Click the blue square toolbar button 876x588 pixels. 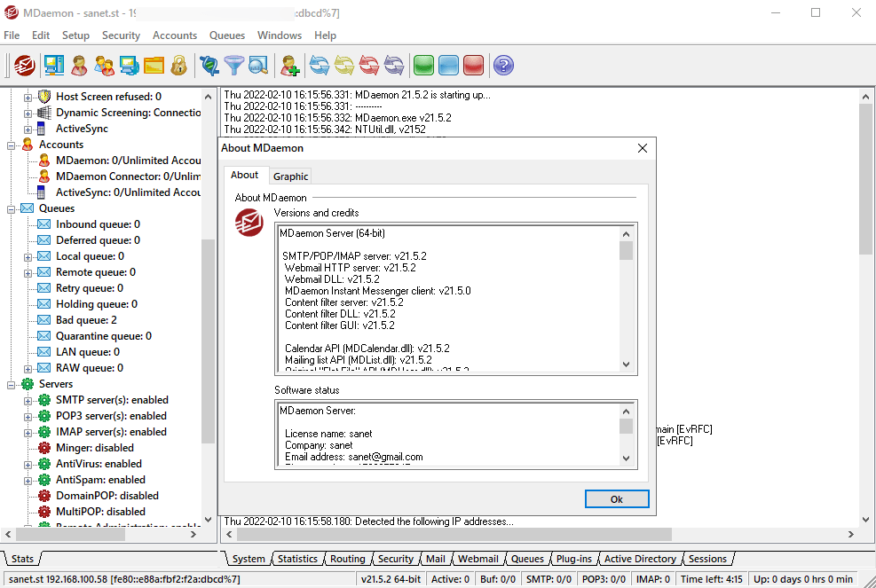448,66
